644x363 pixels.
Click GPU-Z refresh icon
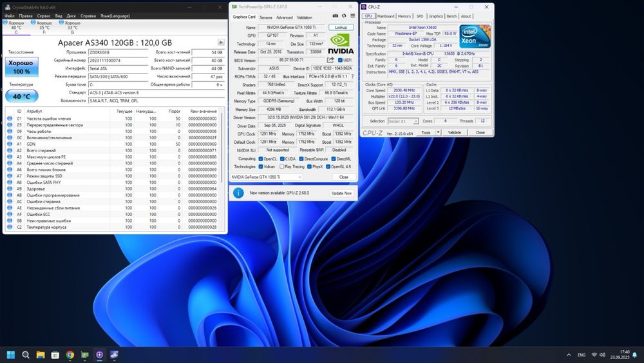[x=344, y=16]
